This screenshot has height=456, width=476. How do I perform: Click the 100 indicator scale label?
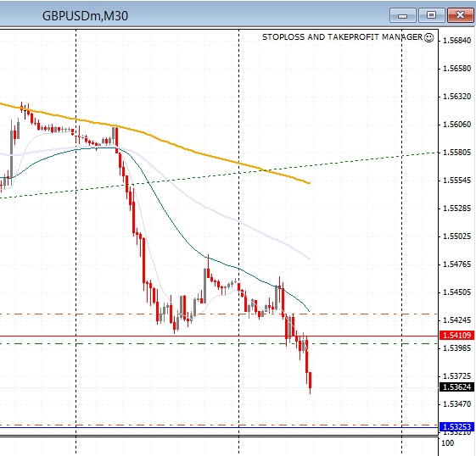click(x=447, y=443)
